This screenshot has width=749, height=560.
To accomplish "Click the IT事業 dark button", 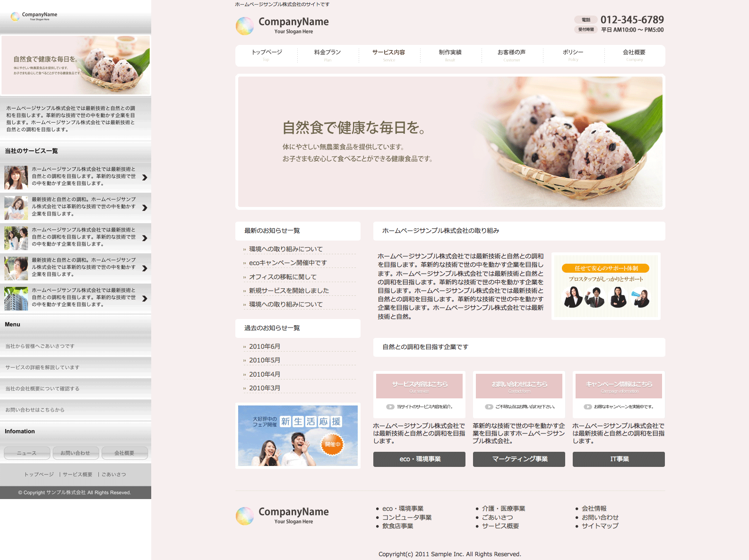I will [619, 459].
